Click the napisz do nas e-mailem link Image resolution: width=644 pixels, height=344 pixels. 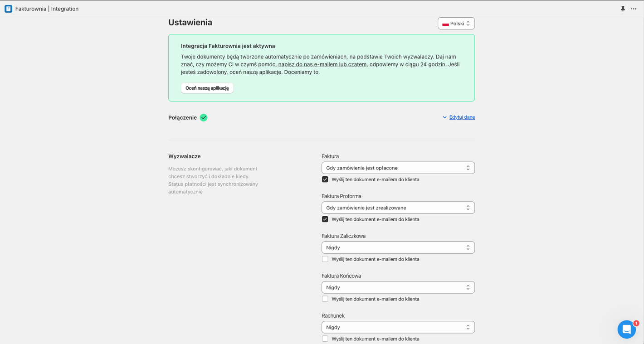click(x=322, y=64)
